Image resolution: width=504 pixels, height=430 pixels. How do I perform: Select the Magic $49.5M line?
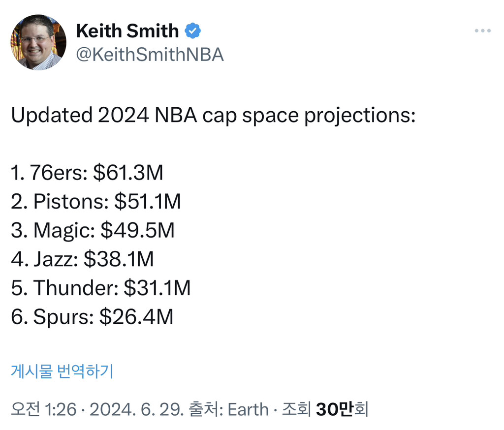pos(93,231)
